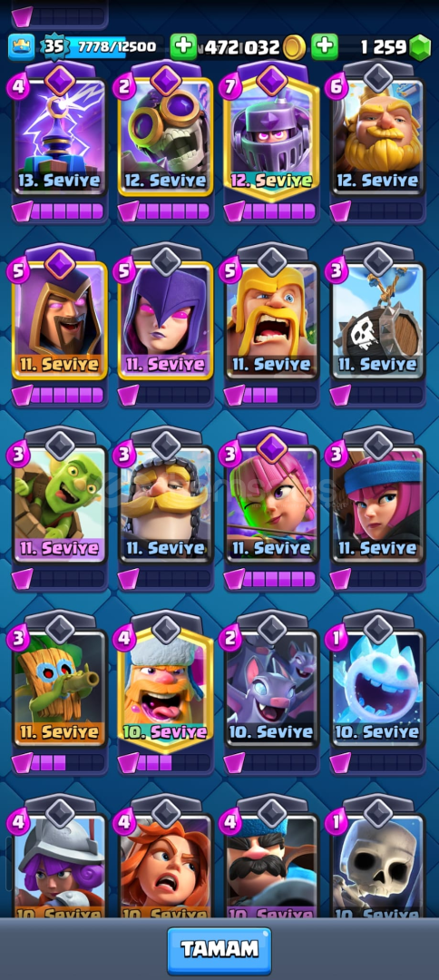Viewport: 439px width, 980px height.
Task: Select the Barbarian card with yellow mustache
Action: point(271,320)
